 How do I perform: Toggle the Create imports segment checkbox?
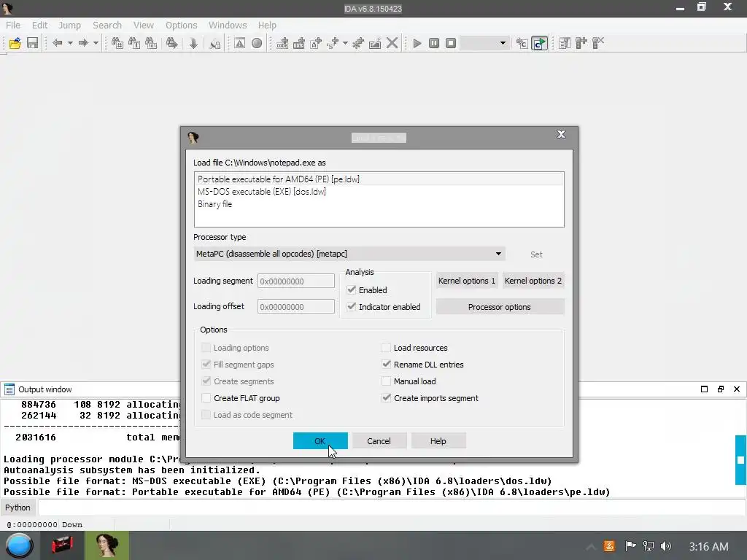click(x=387, y=397)
